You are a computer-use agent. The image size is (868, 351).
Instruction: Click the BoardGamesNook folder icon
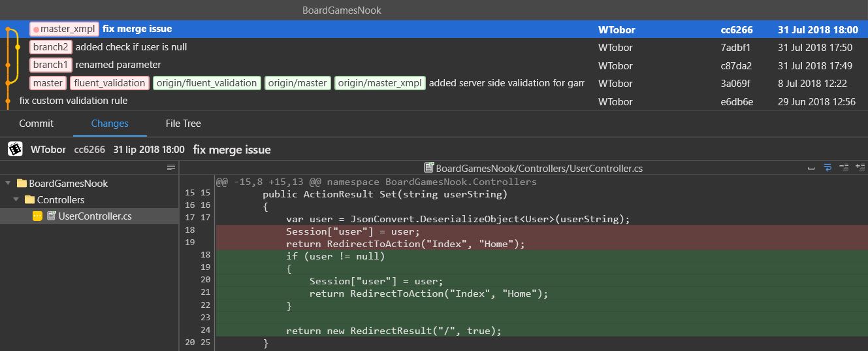(x=22, y=184)
